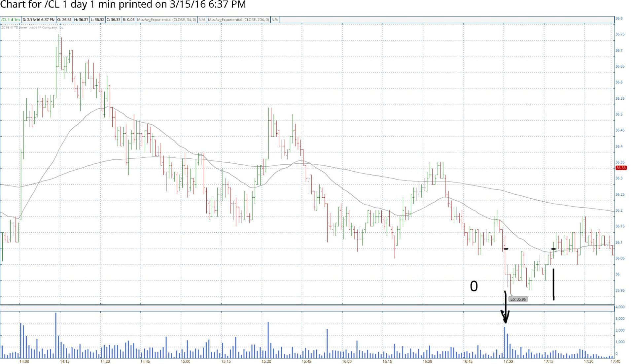Click the handwritten 0 annotation near the low
The height and width of the screenshot is (364, 634).
coord(474,286)
